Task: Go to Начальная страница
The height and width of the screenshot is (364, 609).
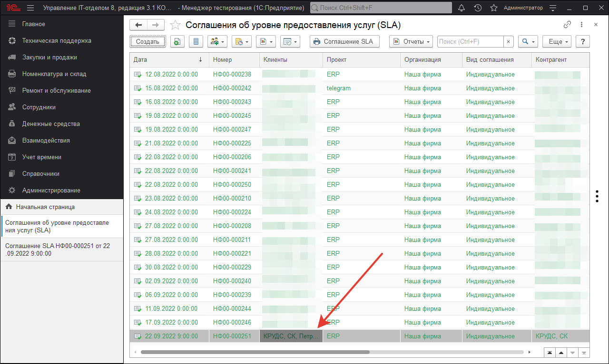Action: click(x=45, y=207)
